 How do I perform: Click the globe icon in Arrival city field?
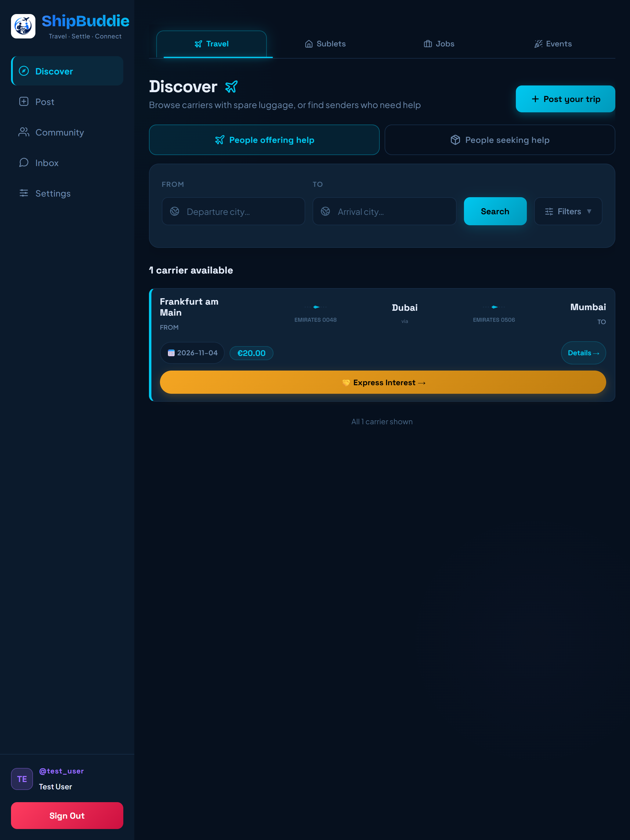pyautogui.click(x=325, y=211)
